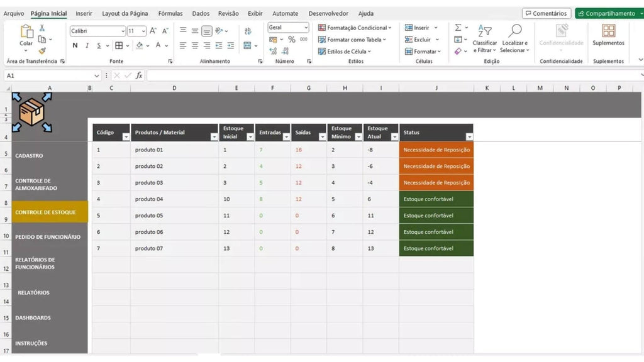644x362 pixels.
Task: Click the AutoSum sigma icon
Action: 458,28
